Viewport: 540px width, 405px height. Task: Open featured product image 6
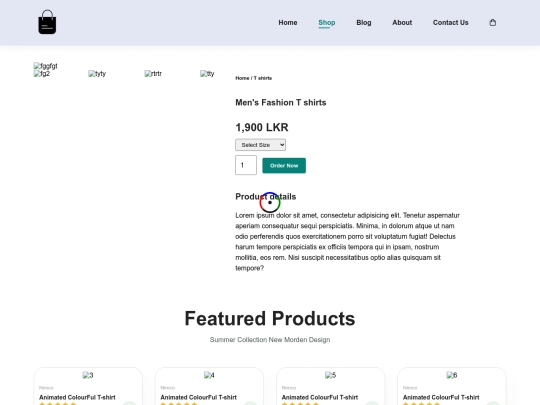coord(451,375)
